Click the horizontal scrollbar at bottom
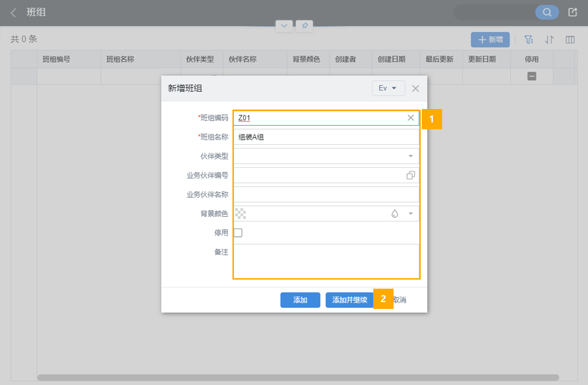The image size is (588, 385). pyautogui.click(x=298, y=377)
